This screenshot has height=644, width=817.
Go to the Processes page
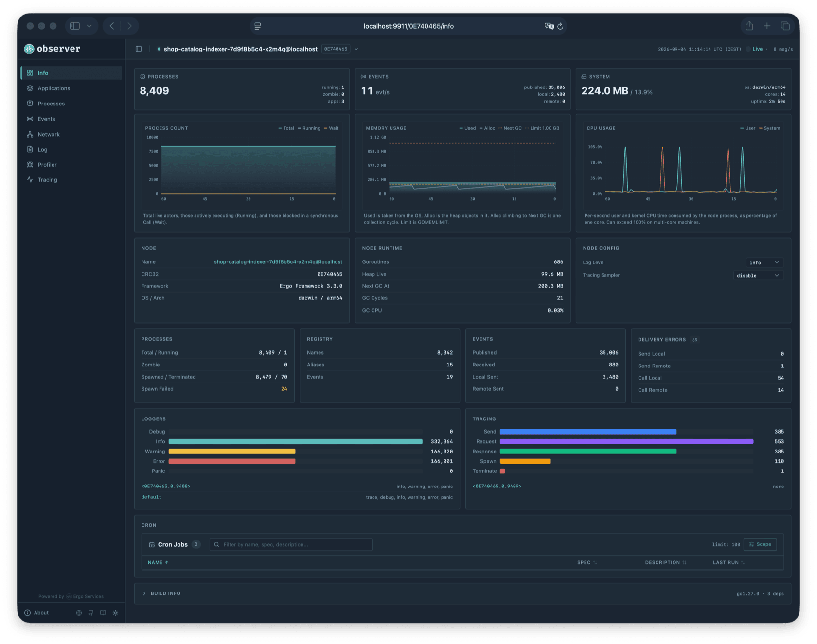pos(71,104)
